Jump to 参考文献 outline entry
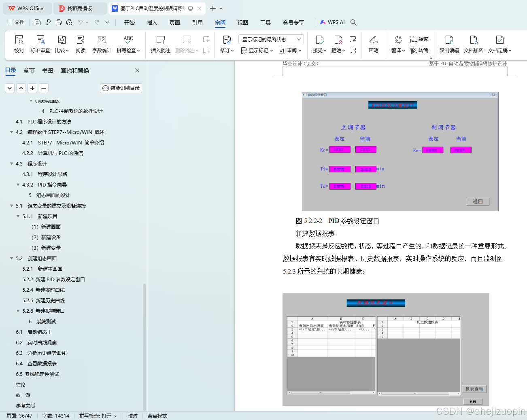Image resolution: width=527 pixels, height=420 pixels. coord(25,405)
